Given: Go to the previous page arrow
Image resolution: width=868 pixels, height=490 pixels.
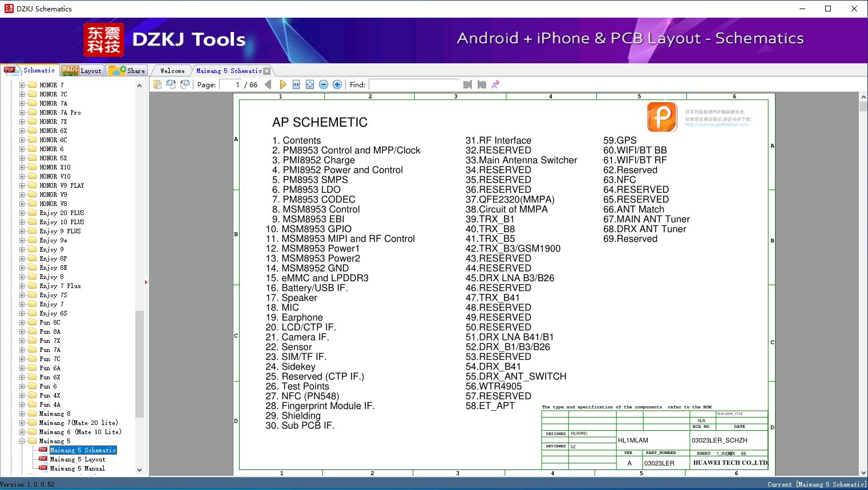Looking at the screenshot, I should [x=268, y=84].
